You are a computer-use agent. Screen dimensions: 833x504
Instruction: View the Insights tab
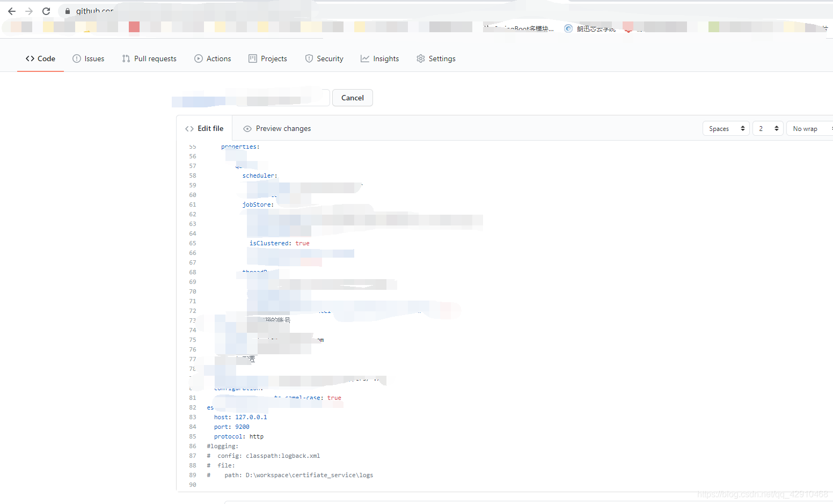380,59
